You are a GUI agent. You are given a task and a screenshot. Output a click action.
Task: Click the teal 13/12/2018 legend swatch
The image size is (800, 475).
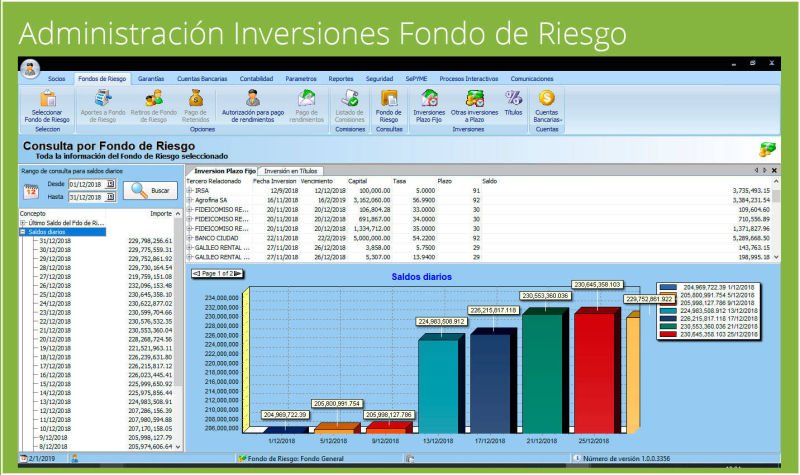[x=668, y=311]
